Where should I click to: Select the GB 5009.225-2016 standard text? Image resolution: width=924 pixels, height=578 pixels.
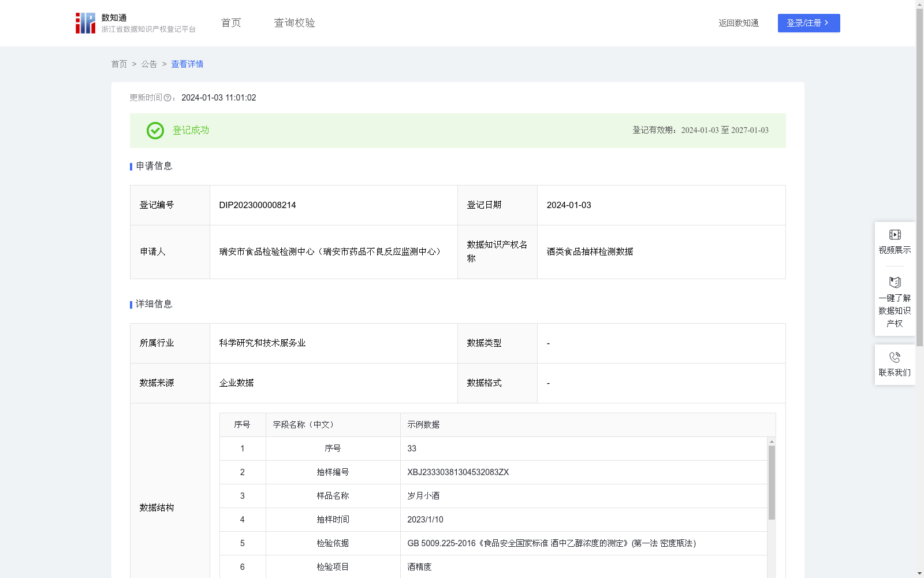[552, 543]
